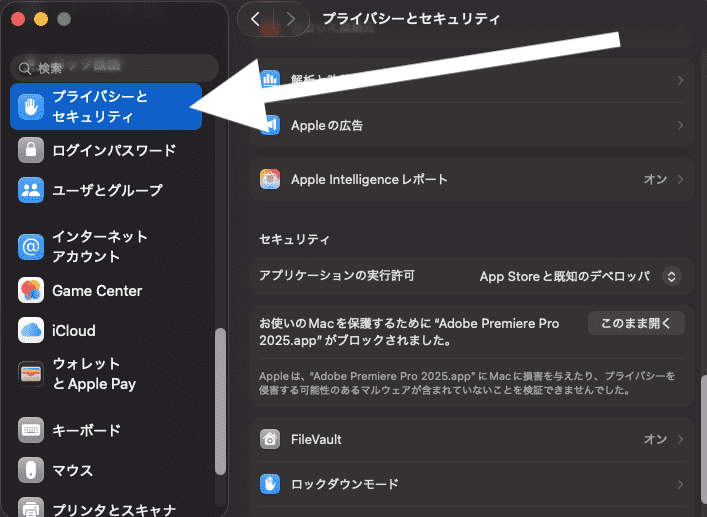Select キーボード in the sidebar

[x=86, y=430]
